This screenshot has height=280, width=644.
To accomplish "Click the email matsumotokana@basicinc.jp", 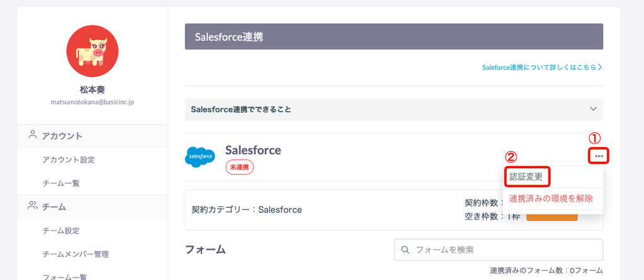I will tap(92, 102).
